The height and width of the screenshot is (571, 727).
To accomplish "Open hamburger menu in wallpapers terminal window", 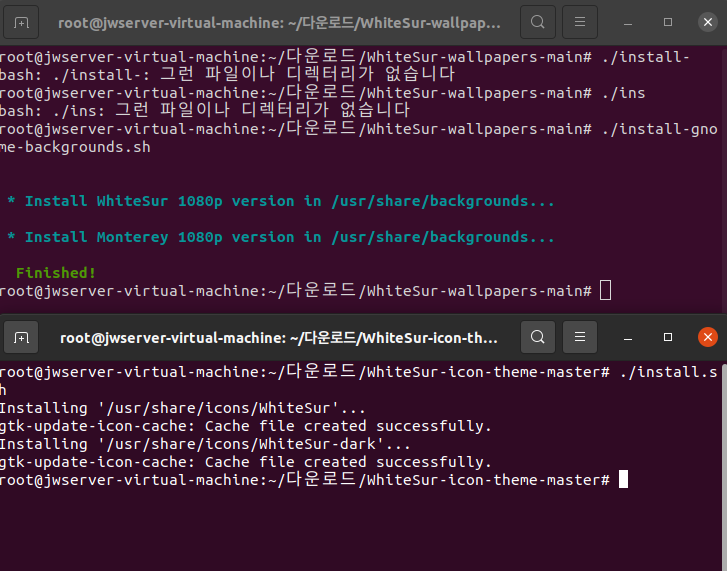I will pos(580,22).
